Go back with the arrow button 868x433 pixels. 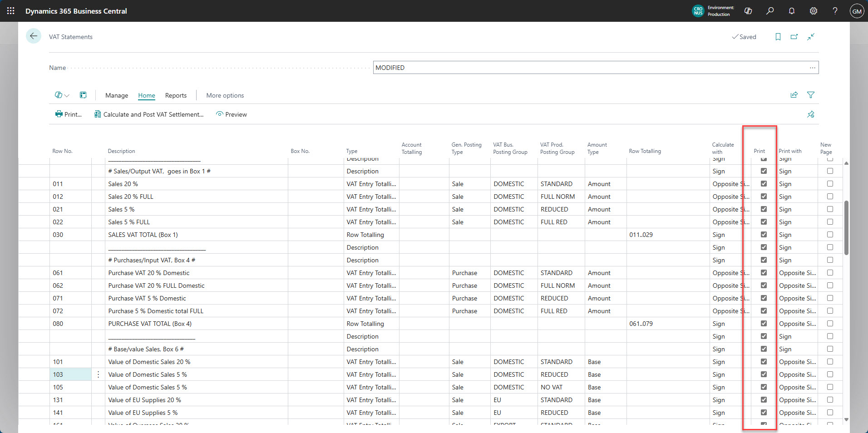(34, 36)
